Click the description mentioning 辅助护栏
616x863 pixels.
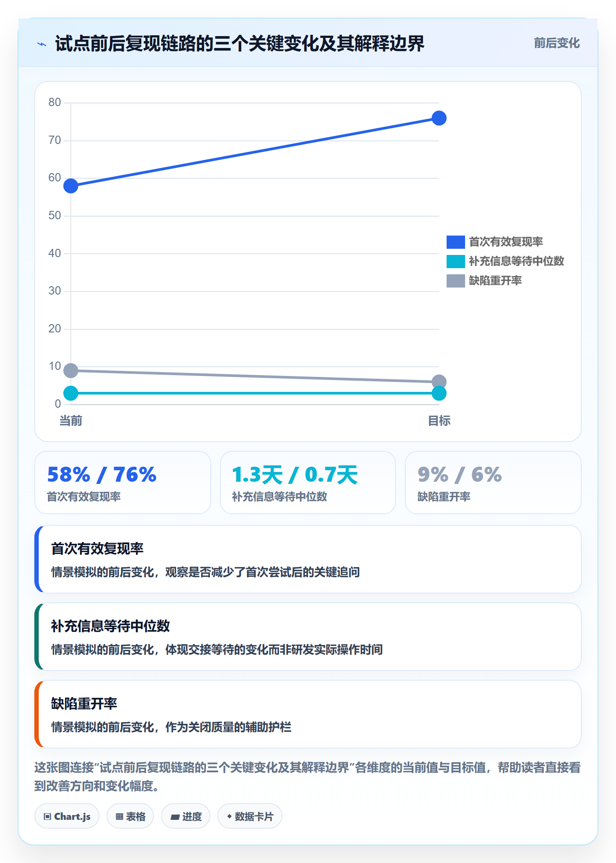[x=171, y=727]
